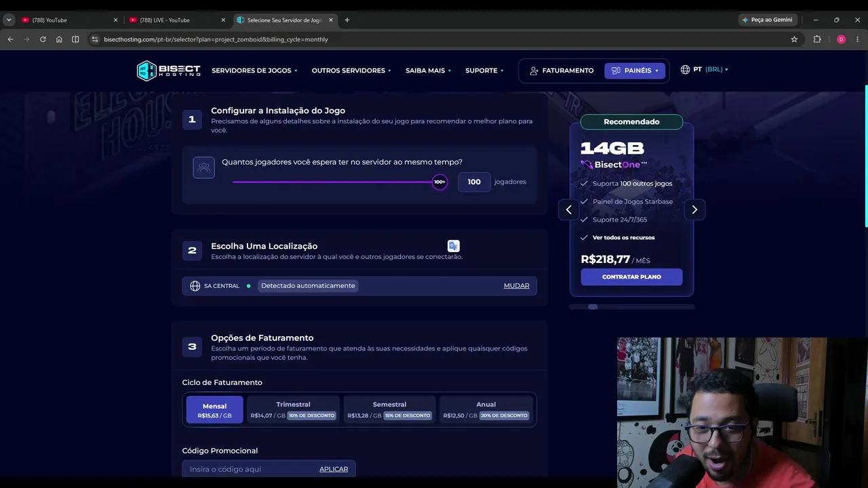868x488 pixels.
Task: Open the Chrome tab search dropdown
Action: pyautogui.click(x=9, y=20)
